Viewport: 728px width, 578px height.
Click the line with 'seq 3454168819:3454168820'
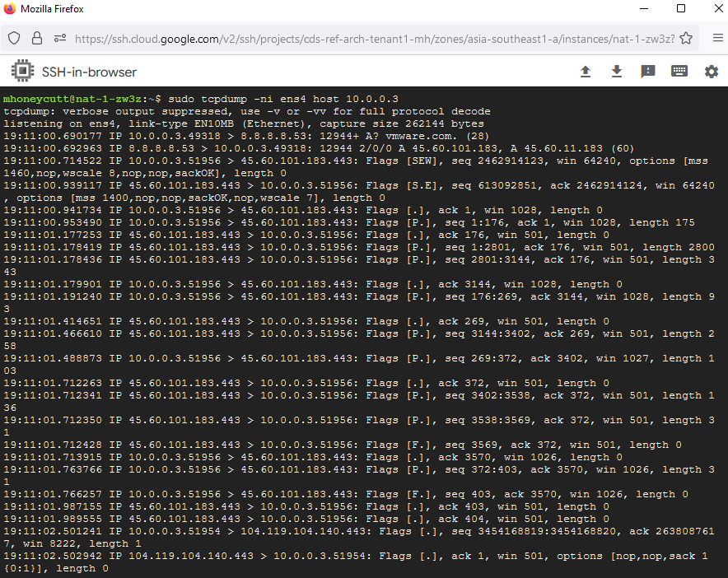click(x=359, y=537)
